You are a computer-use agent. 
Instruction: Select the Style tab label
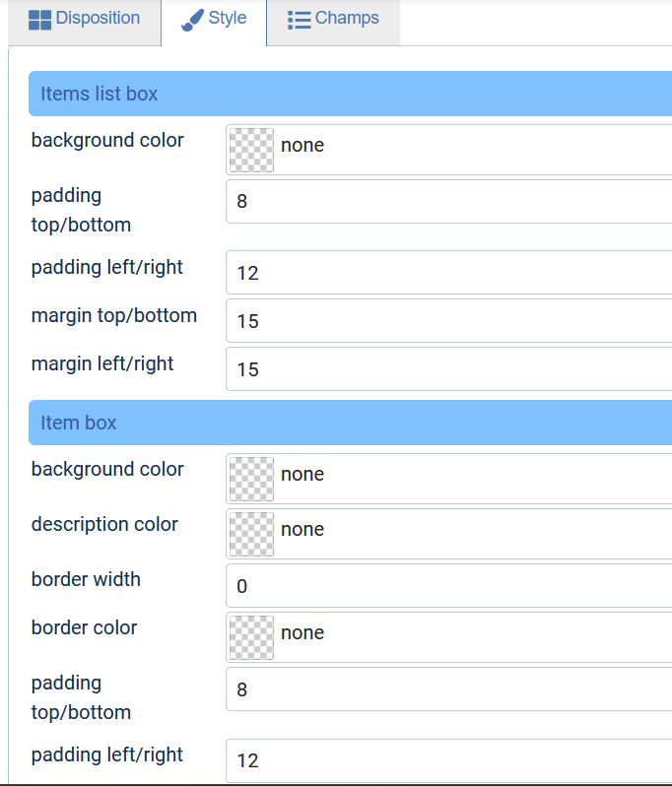[228, 18]
